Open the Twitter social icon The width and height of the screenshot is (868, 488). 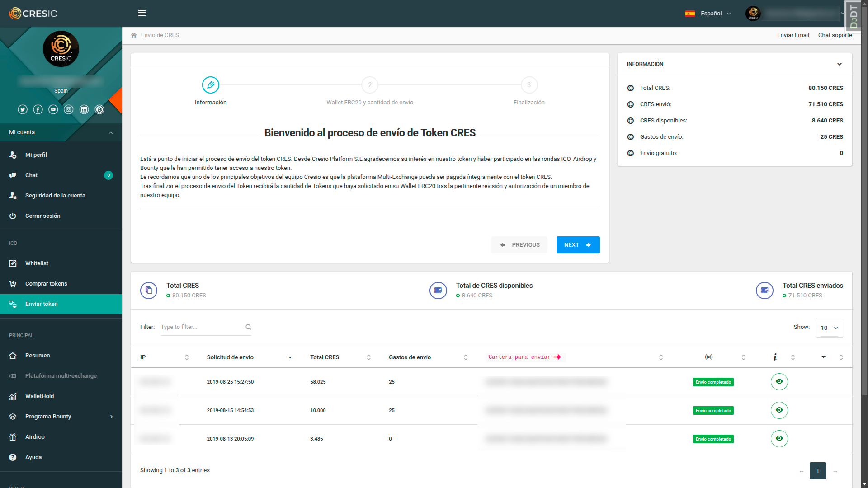[23, 109]
